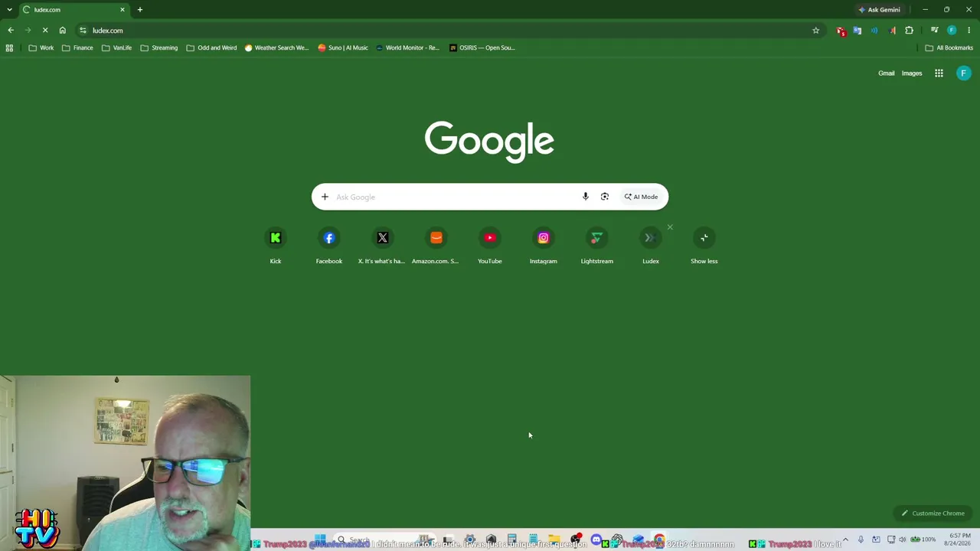Collapse shortcuts with Show less
980x551 pixels.
click(x=704, y=246)
